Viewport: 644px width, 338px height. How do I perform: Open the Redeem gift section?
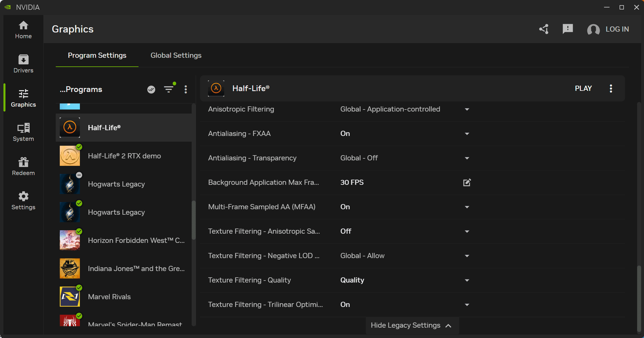23,166
